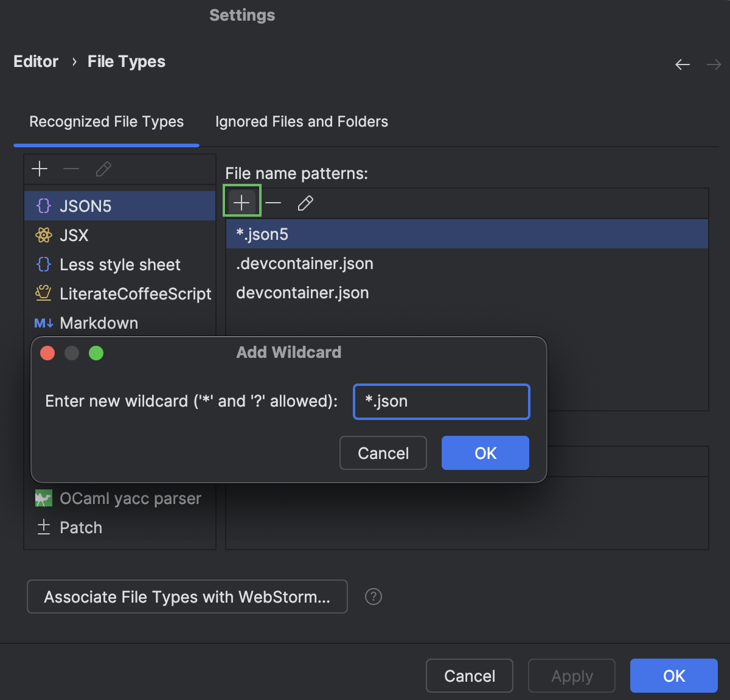Navigate forward using the right arrow icon
730x700 pixels.
pyautogui.click(x=714, y=64)
